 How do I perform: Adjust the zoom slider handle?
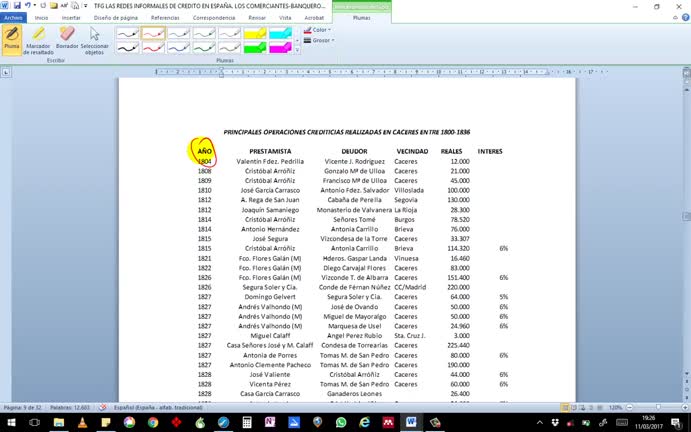[x=658, y=408]
